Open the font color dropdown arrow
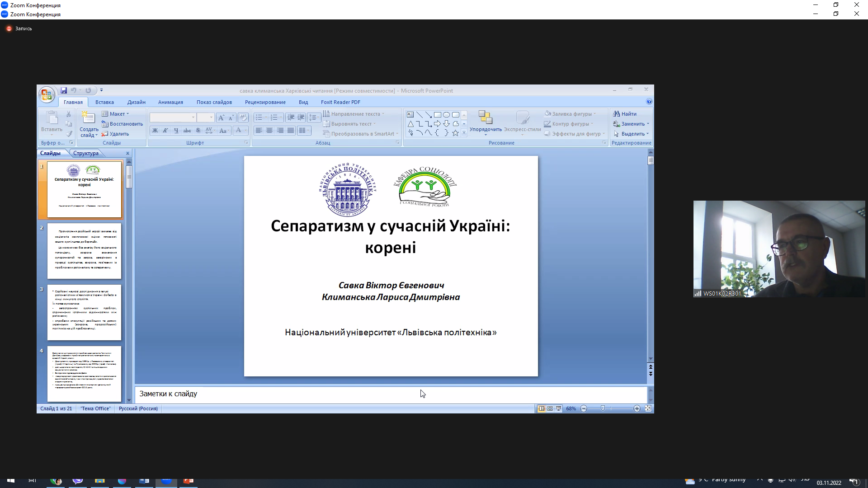The image size is (868, 488). 246,131
